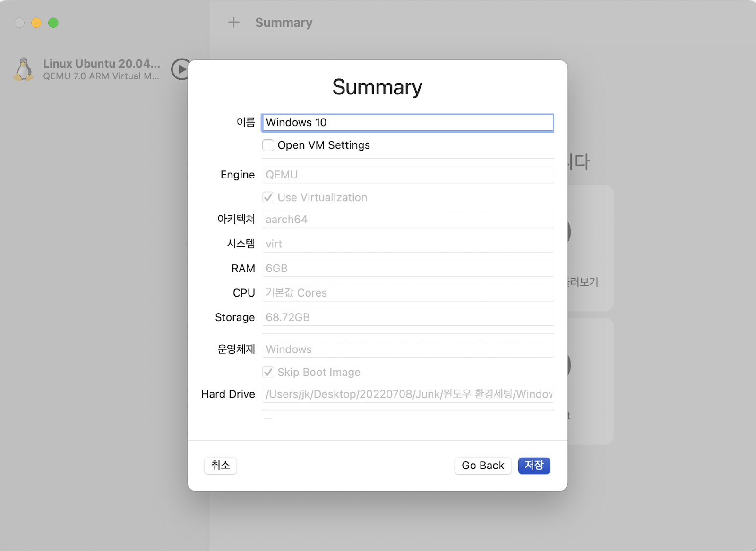
Task: Click the operating system field showing Windows
Action: (408, 350)
